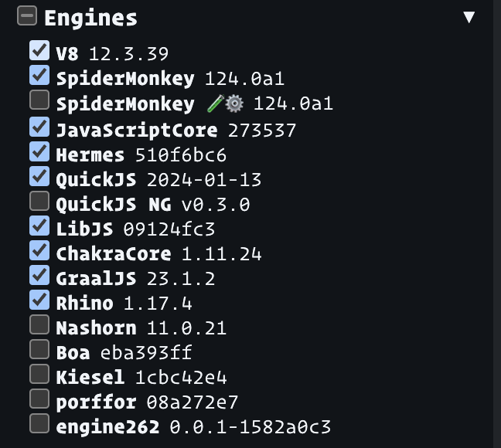The height and width of the screenshot is (448, 501).
Task: Uncheck ChakraCore 1.11.24 checkbox
Action: tap(39, 250)
